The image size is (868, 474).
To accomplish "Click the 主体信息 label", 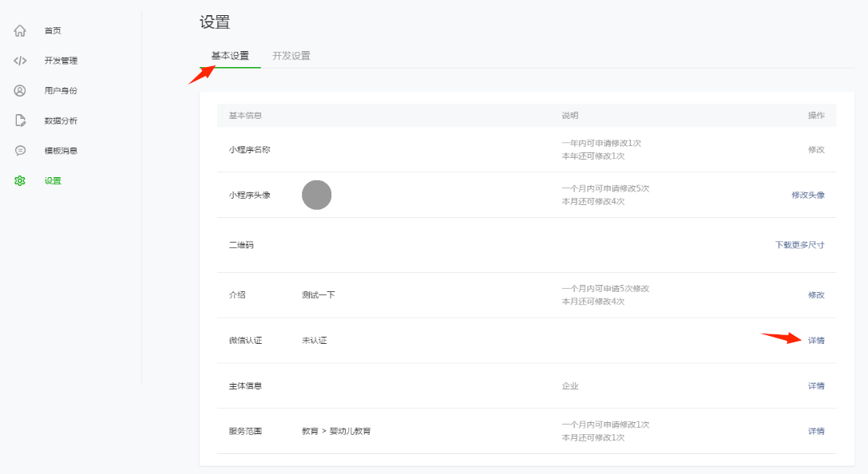I will (245, 386).
